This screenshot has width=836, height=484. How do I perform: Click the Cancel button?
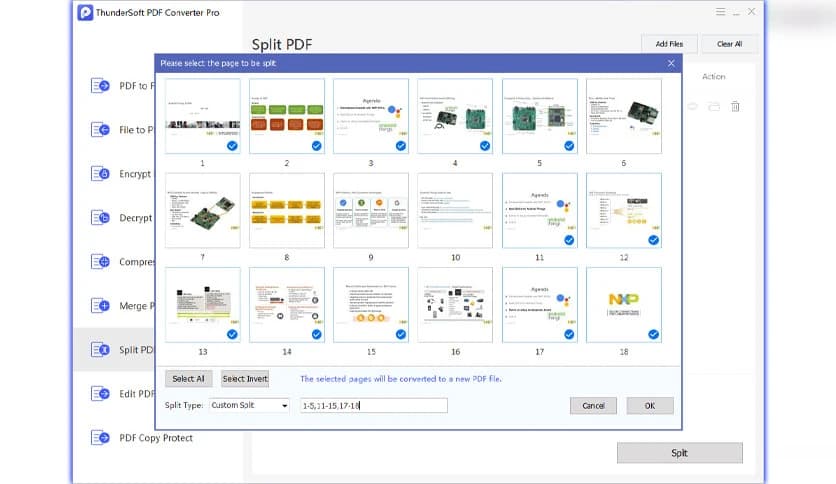point(593,406)
